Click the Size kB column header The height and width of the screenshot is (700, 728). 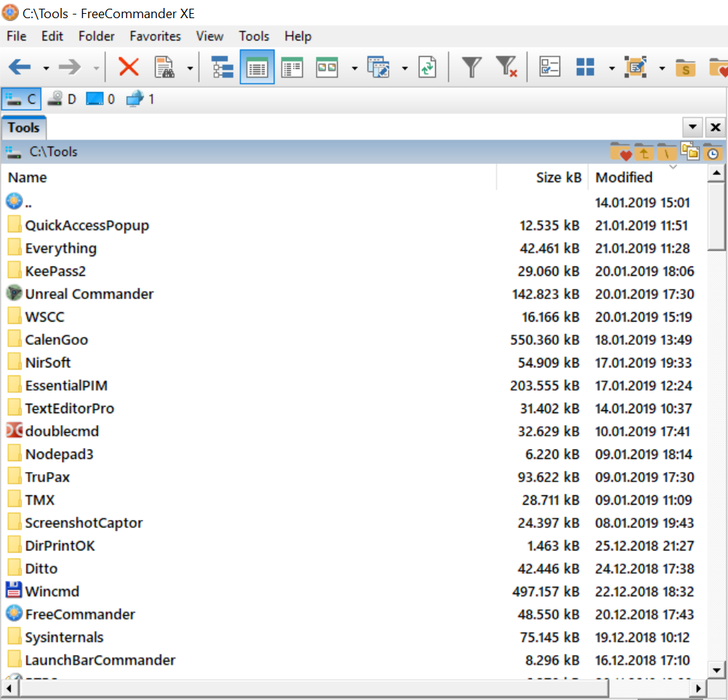click(x=559, y=177)
